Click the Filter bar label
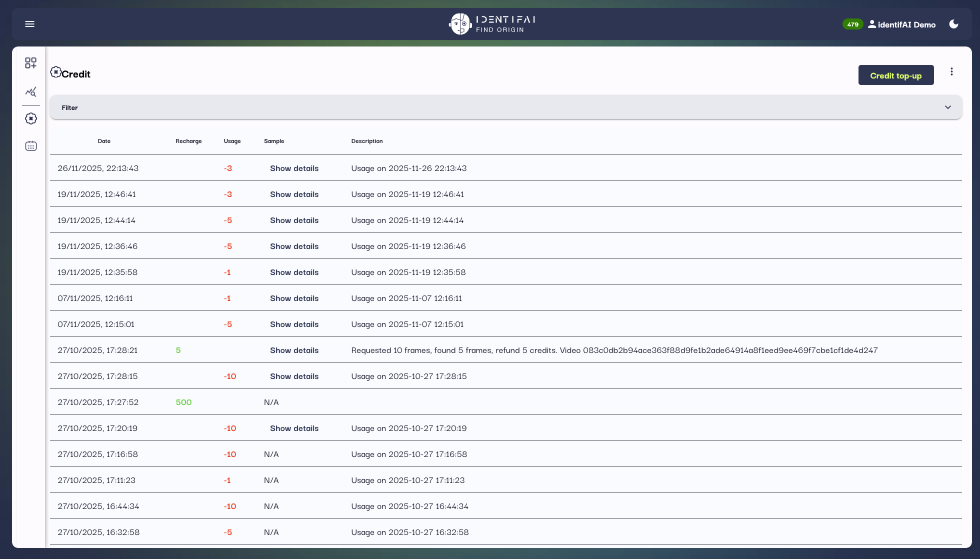Screen dimensions: 980x559 [69, 107]
